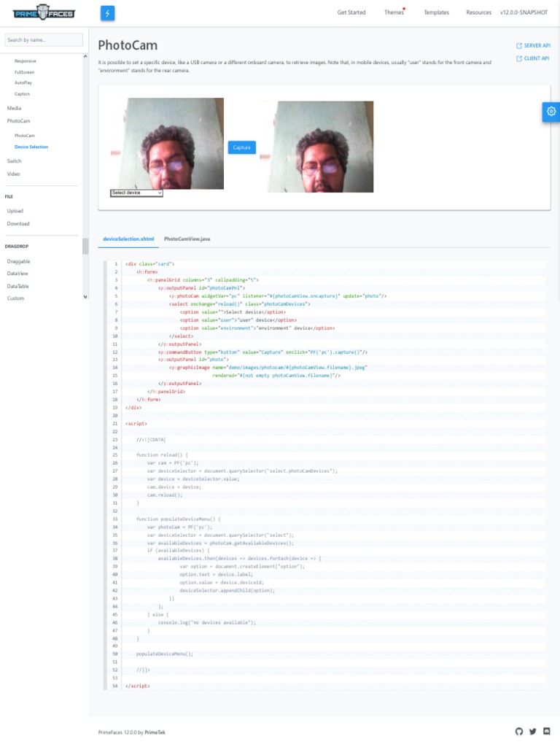Open Caption in sidebar
Image resolution: width=560 pixels, height=747 pixels.
click(x=22, y=94)
